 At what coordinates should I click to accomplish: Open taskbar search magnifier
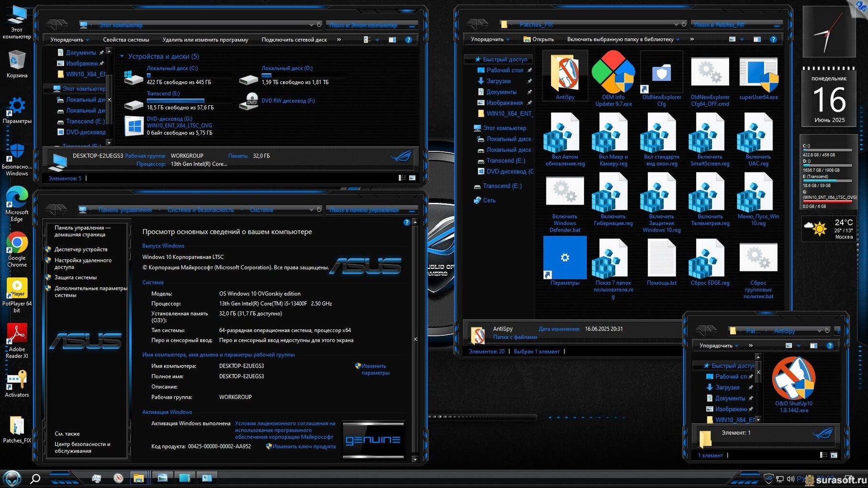[35, 478]
